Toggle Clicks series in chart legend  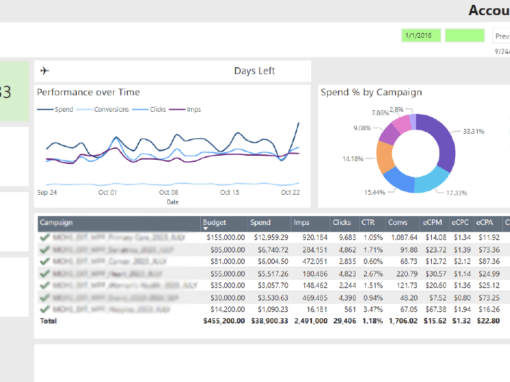[149, 109]
